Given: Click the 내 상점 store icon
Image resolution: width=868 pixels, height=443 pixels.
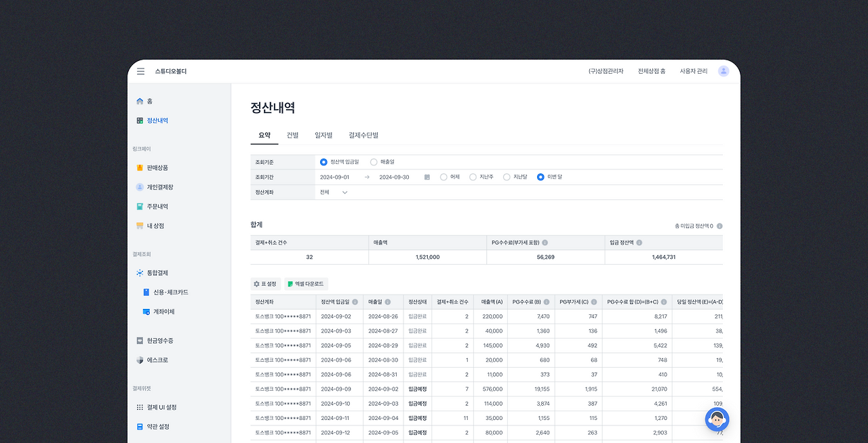Looking at the screenshot, I should (140, 226).
